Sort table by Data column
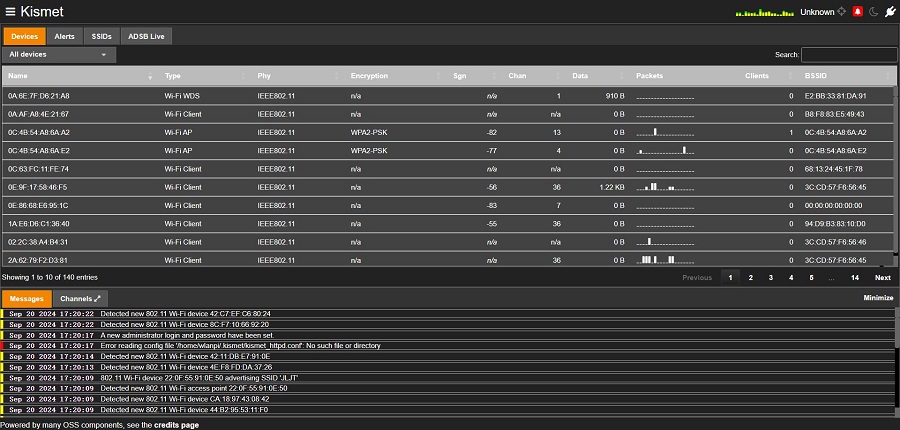The image size is (900, 430). pyautogui.click(x=598, y=76)
